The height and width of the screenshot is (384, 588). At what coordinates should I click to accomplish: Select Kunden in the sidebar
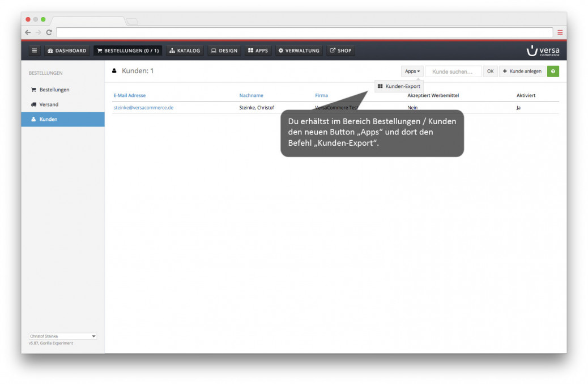click(x=63, y=119)
